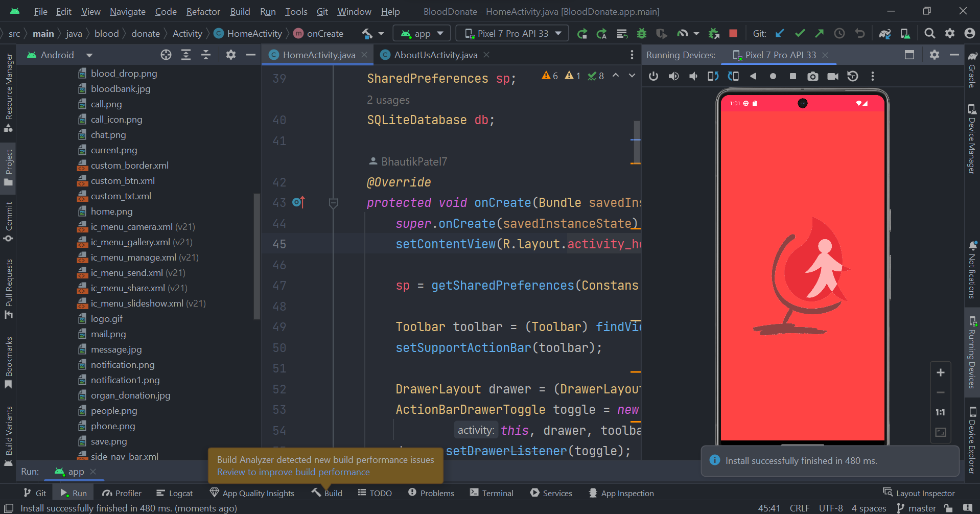Viewport: 980px width, 514px height.
Task: Select custom_btn.xml in project tree
Action: (x=123, y=181)
